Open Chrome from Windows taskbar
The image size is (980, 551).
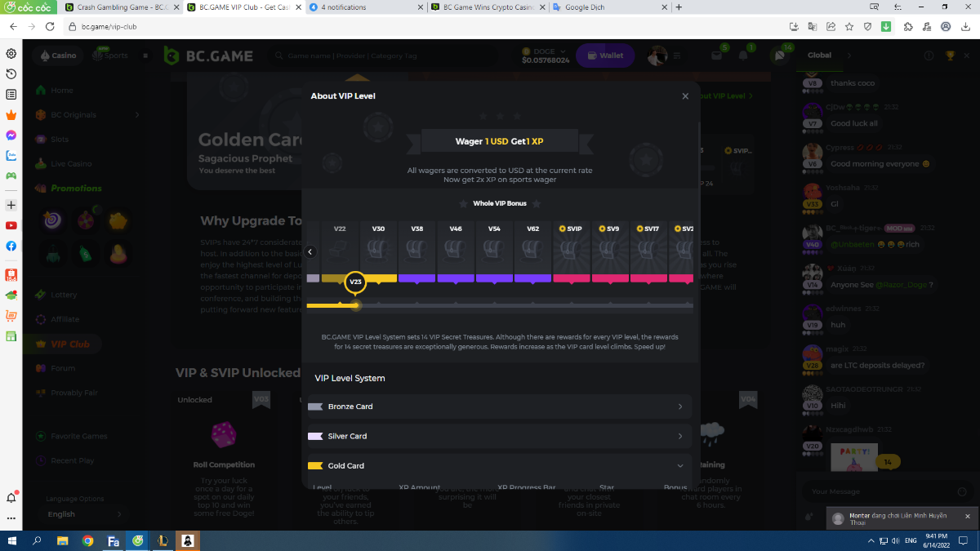87,540
